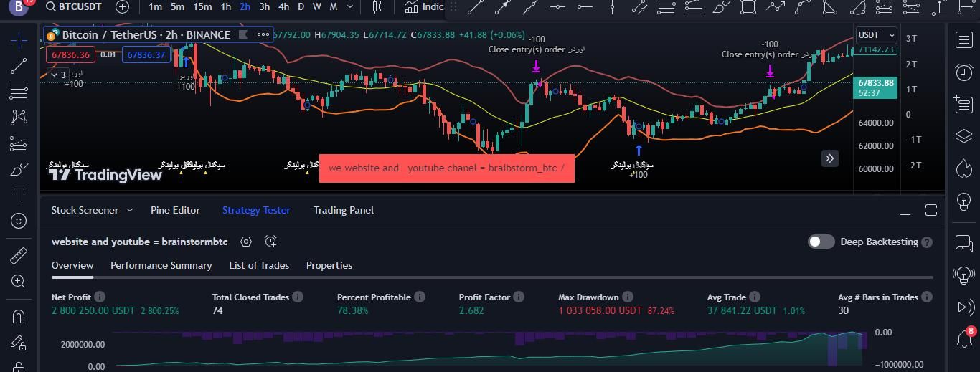Switch to the Pine Editor tab
This screenshot has height=372, width=980.
(175, 210)
